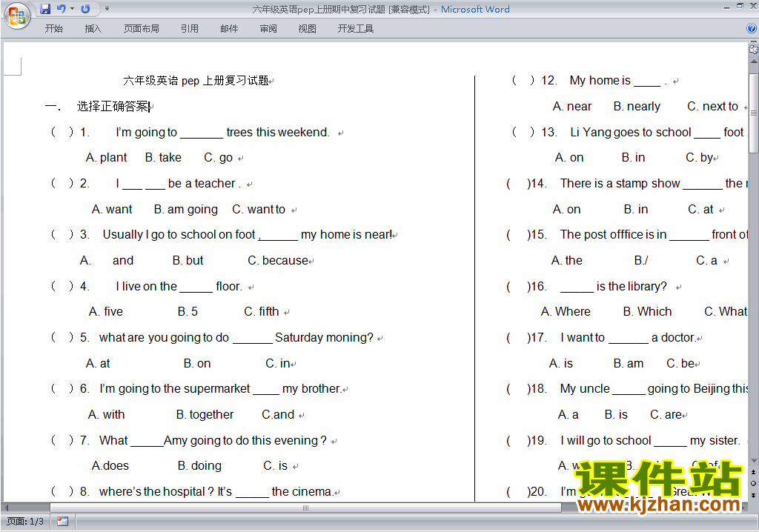Click 'The post offfice is in' text

[613, 235]
